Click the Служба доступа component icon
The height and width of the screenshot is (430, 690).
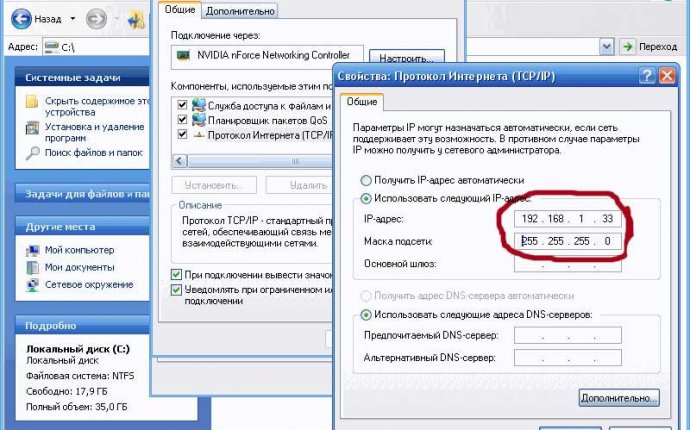(x=198, y=105)
